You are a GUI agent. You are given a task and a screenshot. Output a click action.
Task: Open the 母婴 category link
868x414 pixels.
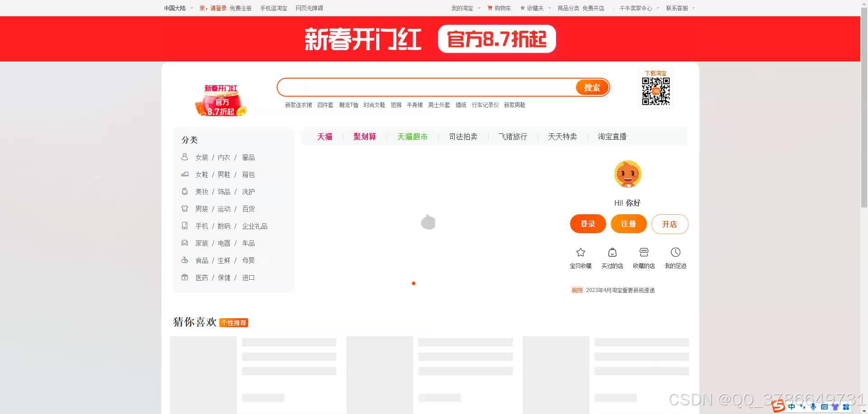tap(248, 260)
